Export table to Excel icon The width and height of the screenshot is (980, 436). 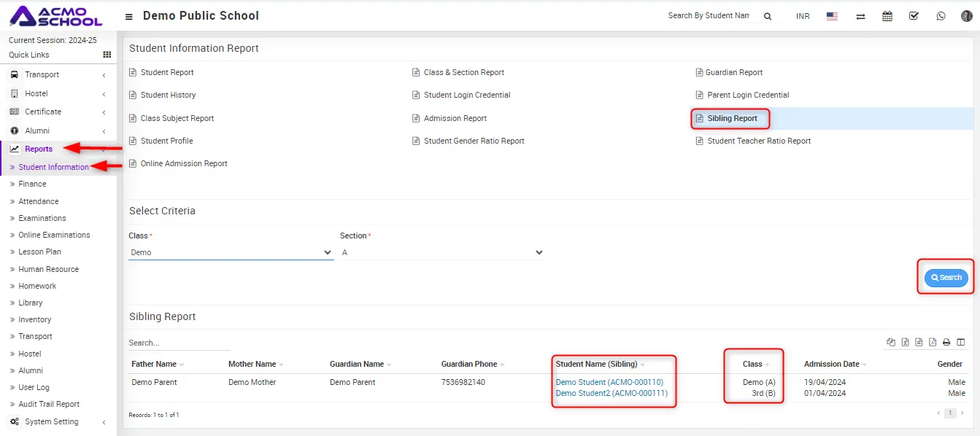(905, 342)
